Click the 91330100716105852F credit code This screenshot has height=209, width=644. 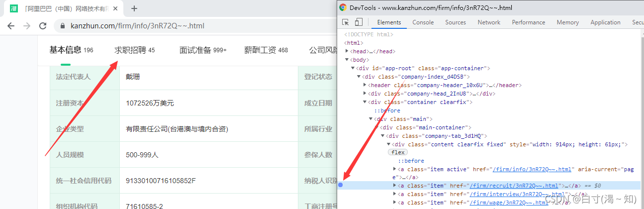161,181
